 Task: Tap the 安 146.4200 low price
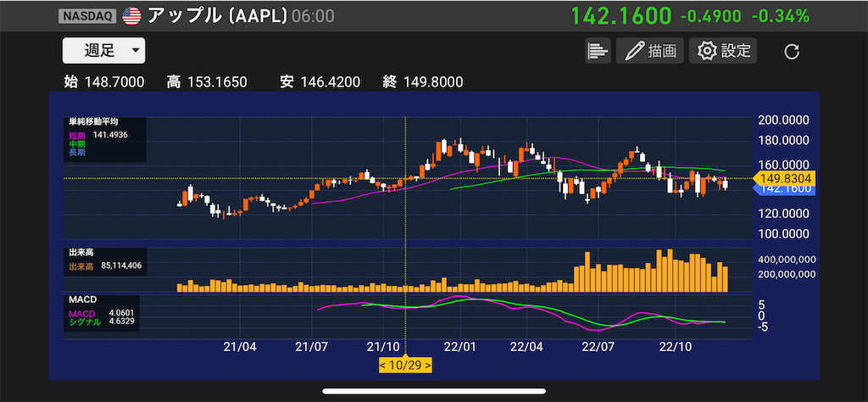pos(320,82)
